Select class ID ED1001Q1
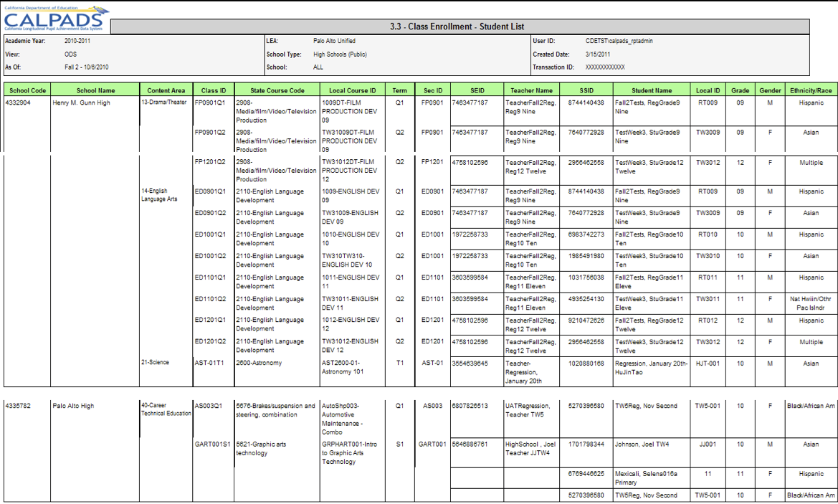The height and width of the screenshot is (504, 838). (210, 234)
